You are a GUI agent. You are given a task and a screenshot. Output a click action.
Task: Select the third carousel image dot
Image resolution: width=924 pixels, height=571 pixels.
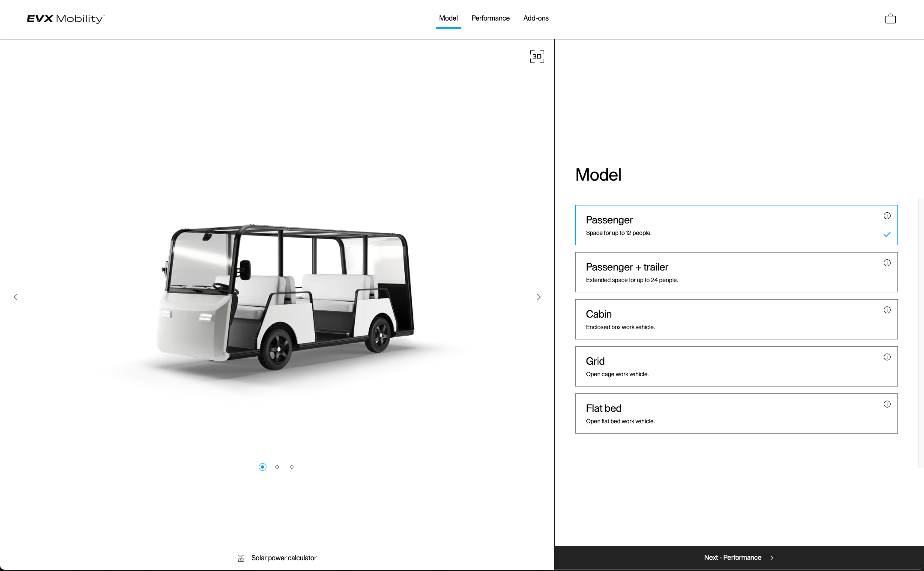[x=292, y=467]
